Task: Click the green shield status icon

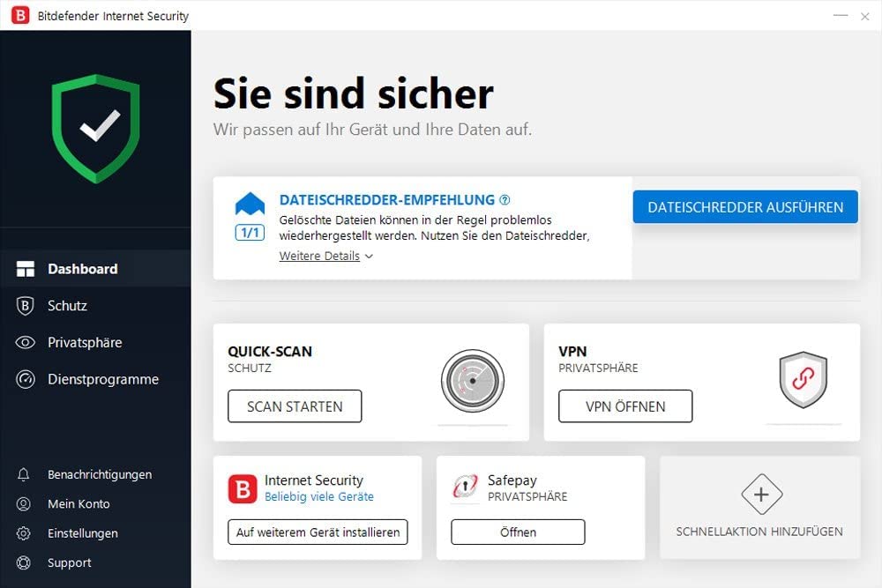Action: point(95,129)
